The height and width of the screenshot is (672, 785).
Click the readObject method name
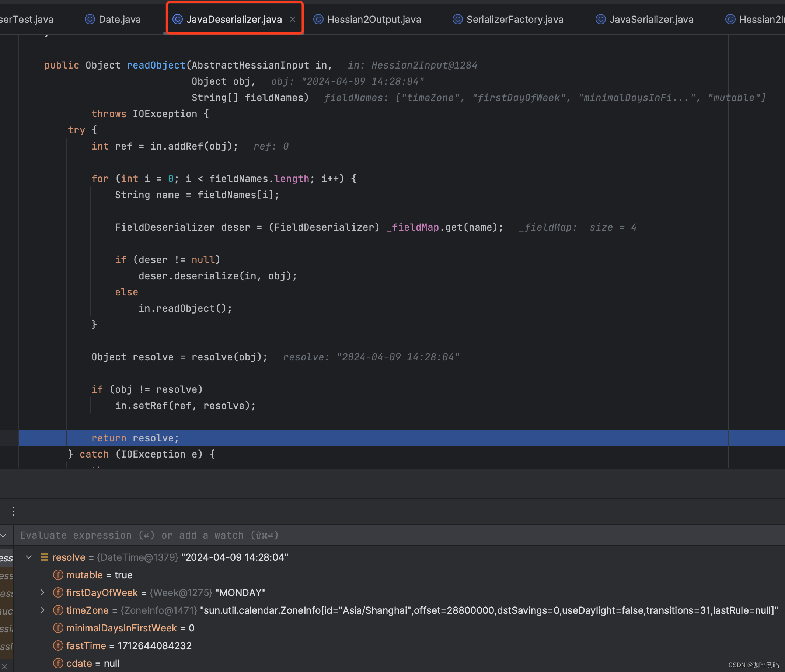click(x=156, y=65)
